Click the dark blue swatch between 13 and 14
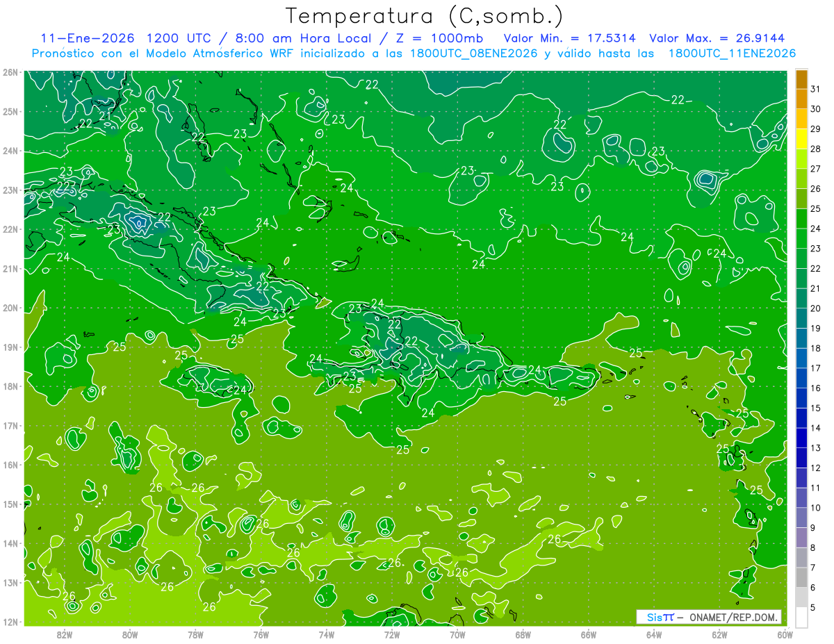 coord(801,438)
